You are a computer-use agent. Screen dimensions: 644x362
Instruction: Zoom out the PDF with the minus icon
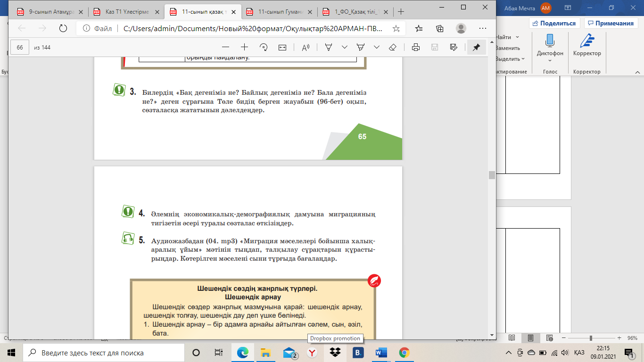225,47
